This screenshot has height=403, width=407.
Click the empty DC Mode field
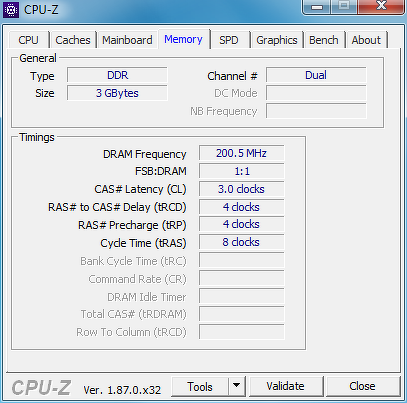[x=316, y=93]
